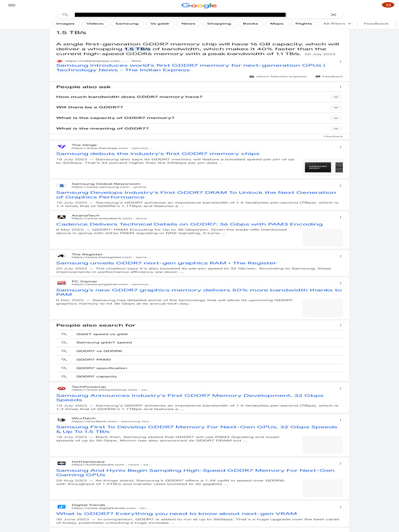Open featured snippet more options icon

pos(340,61)
